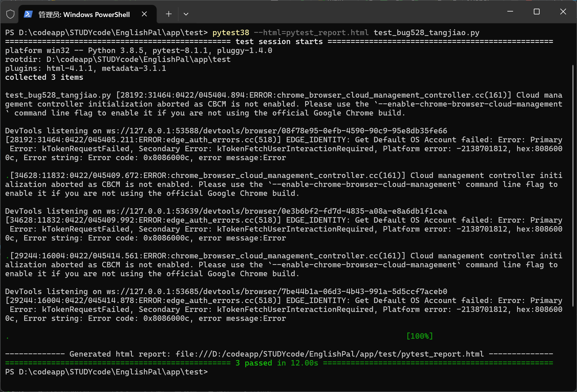Click the ws://127.0.0.1:53639 devtools URL

coord(276,211)
